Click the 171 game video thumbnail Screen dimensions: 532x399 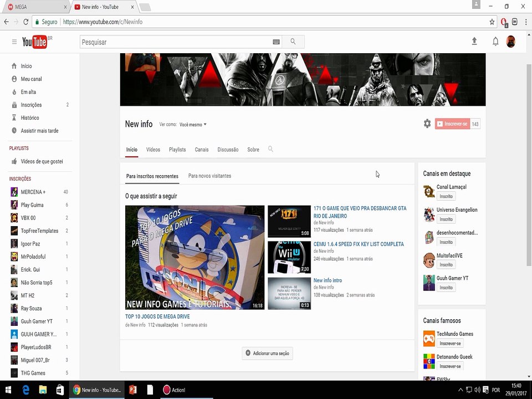pyautogui.click(x=289, y=221)
